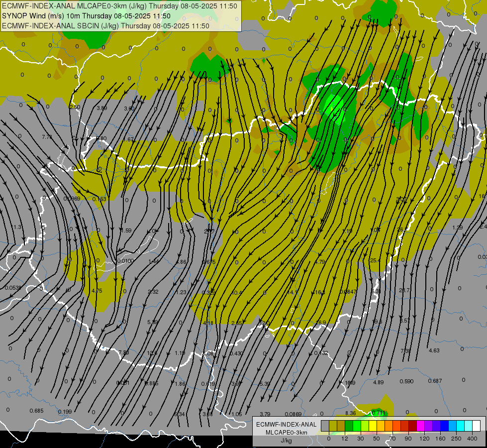Click the bright green legend swatch
This screenshot has height=448, width=487.
(357, 426)
